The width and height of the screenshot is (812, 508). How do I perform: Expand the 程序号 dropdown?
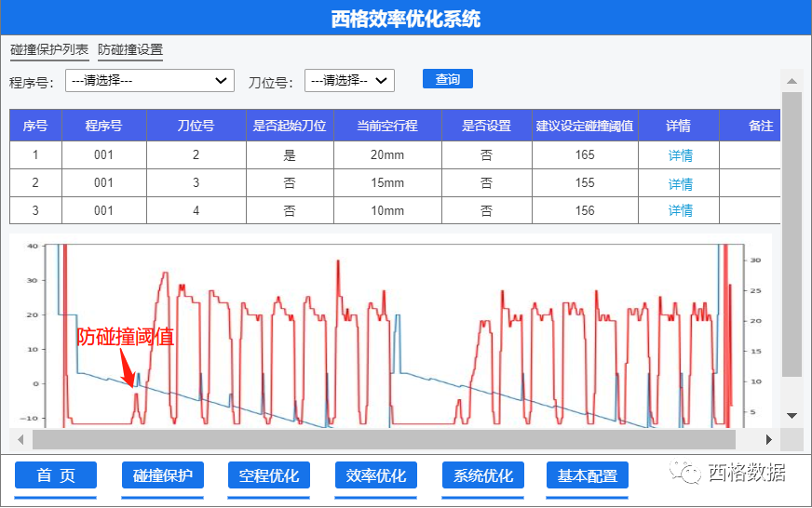pos(150,81)
